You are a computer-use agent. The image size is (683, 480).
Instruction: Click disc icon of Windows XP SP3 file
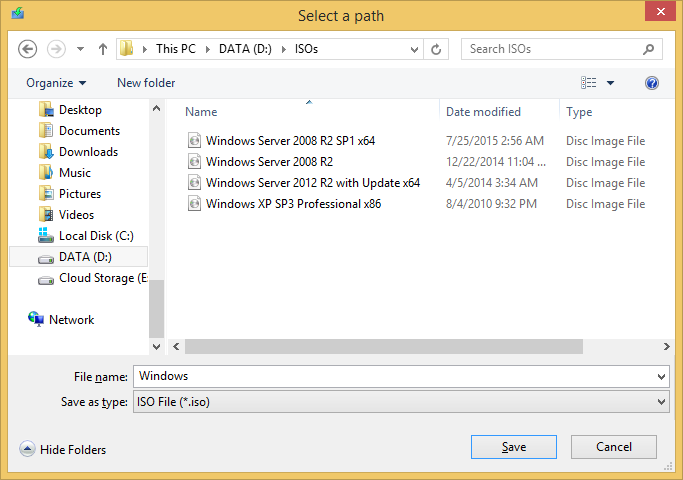[194, 203]
